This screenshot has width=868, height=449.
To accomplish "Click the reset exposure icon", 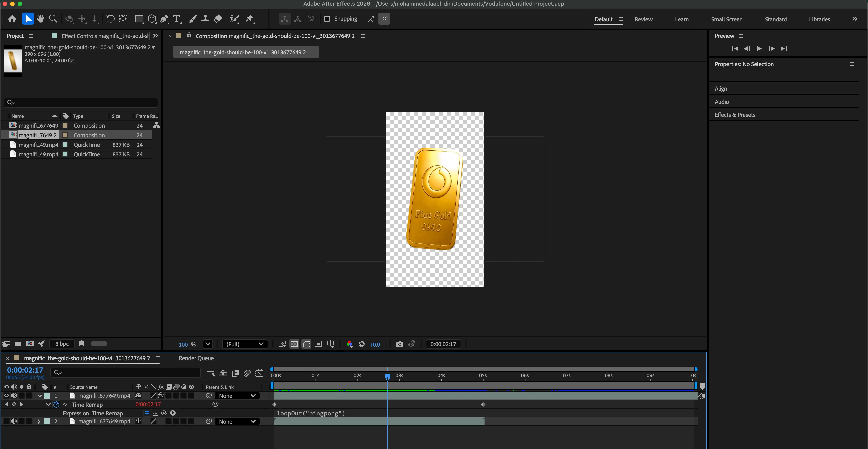I will 362,344.
